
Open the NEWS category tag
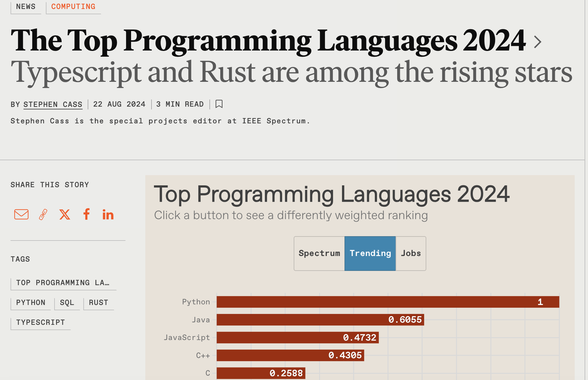pyautogui.click(x=26, y=7)
